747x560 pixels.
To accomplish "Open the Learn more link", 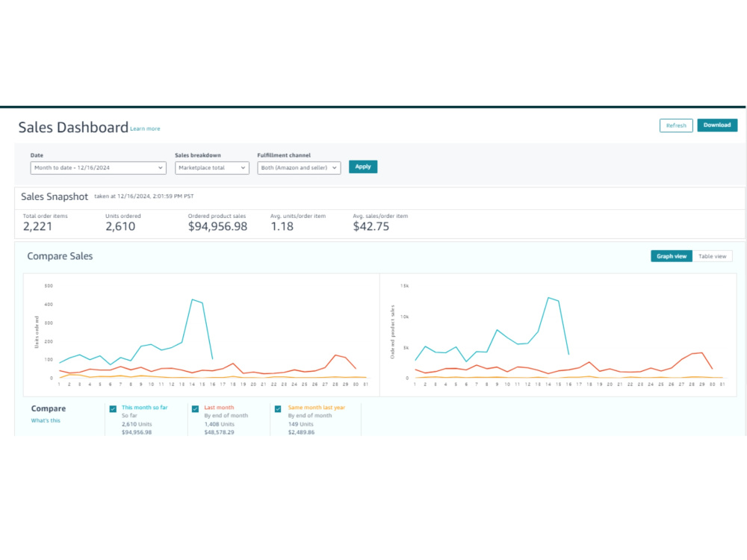I will click(x=146, y=128).
